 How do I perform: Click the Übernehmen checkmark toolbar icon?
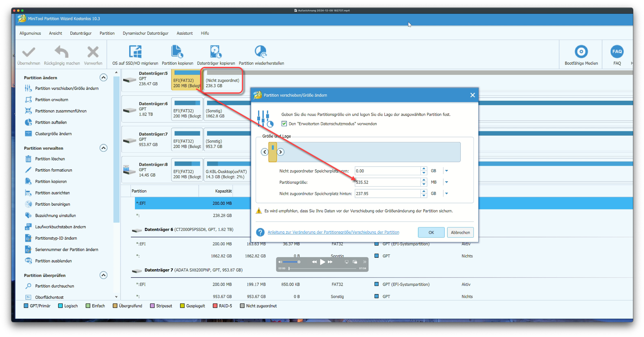click(29, 52)
